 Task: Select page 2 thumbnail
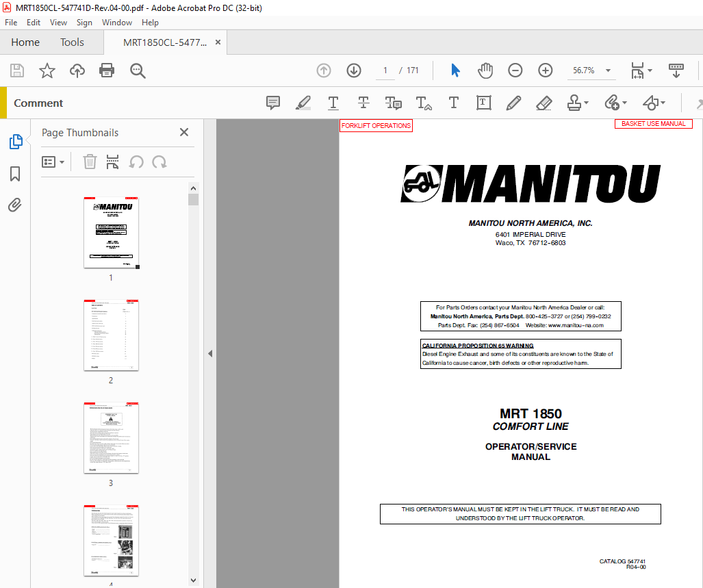[x=111, y=335]
